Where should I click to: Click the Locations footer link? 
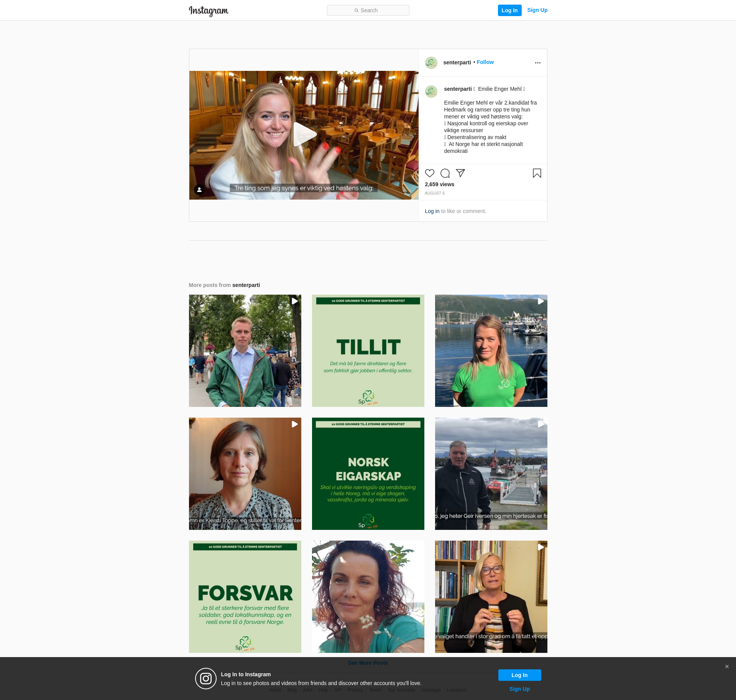coord(457,690)
